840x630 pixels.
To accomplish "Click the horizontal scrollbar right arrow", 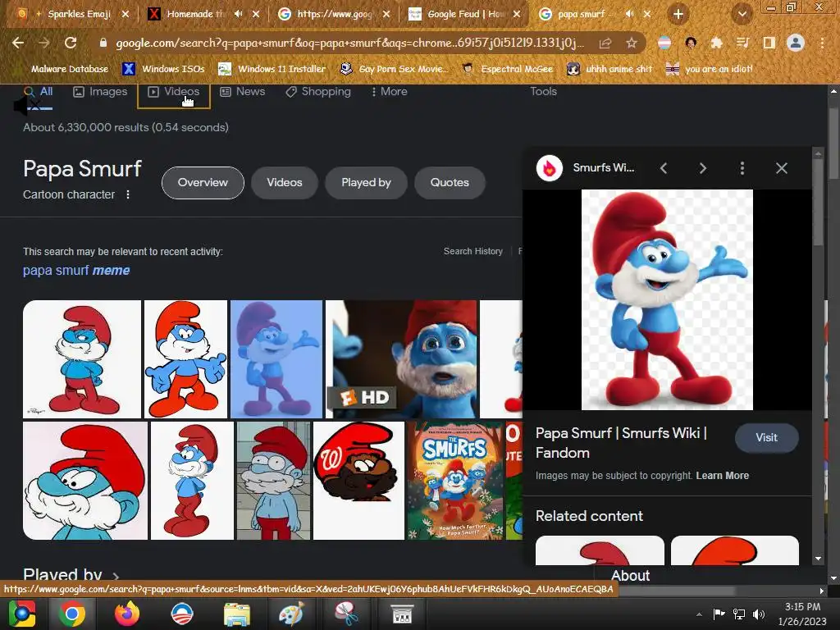I will pyautogui.click(x=822, y=591).
